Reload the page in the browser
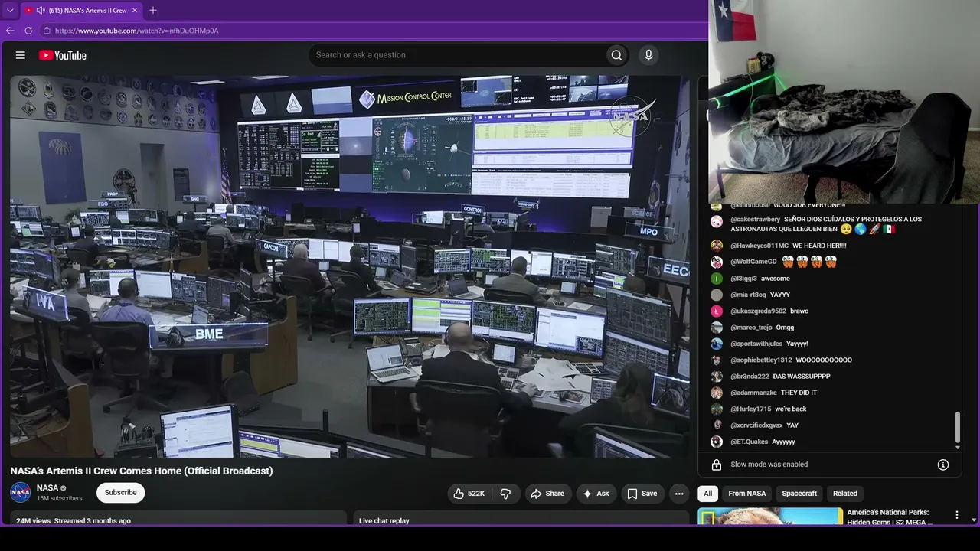 (28, 31)
